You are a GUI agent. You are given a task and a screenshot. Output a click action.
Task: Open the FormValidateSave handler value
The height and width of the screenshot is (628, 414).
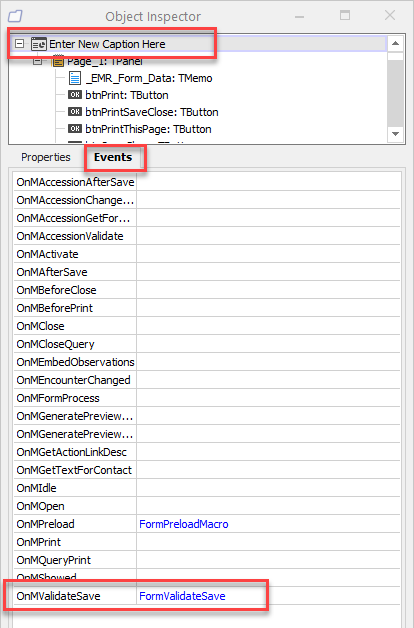pyautogui.click(x=182, y=596)
